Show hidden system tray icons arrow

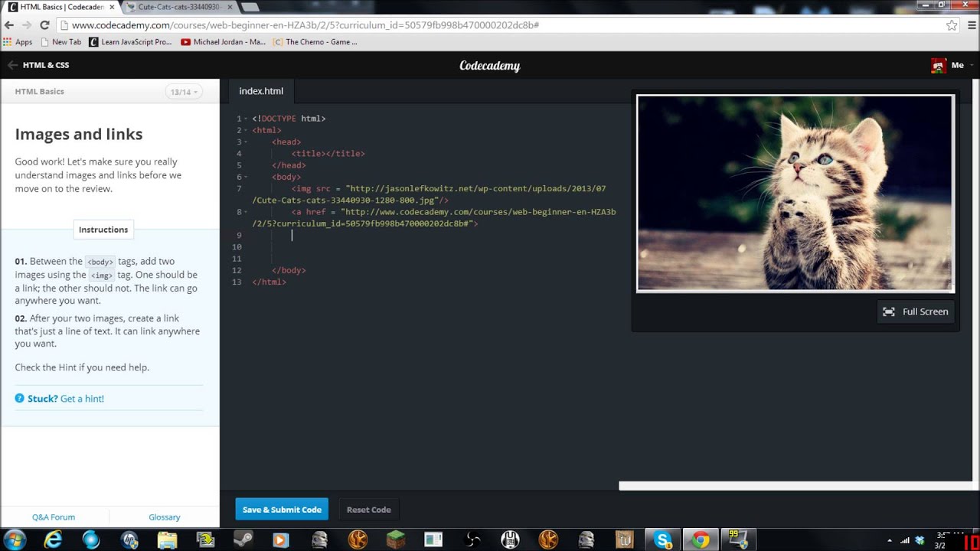(x=889, y=540)
